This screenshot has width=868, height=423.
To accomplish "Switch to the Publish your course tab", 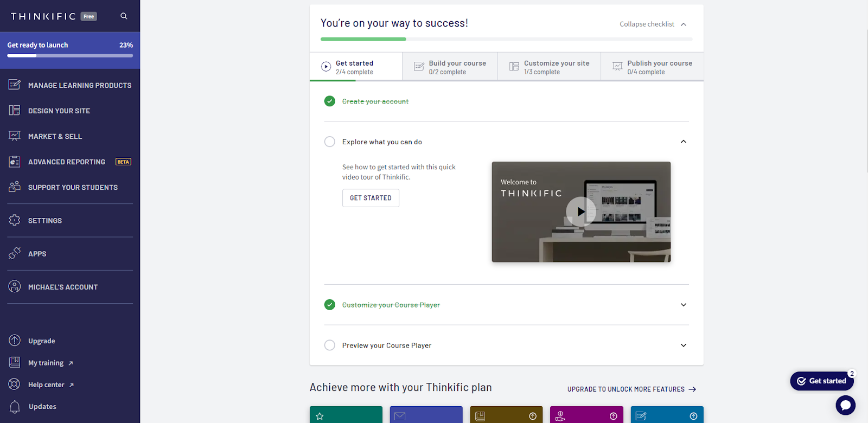I will coord(652,67).
